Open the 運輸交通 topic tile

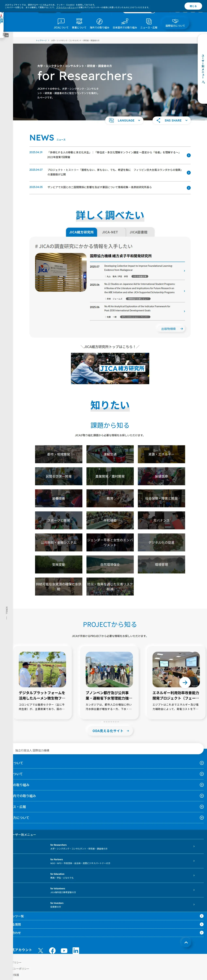tap(110, 454)
